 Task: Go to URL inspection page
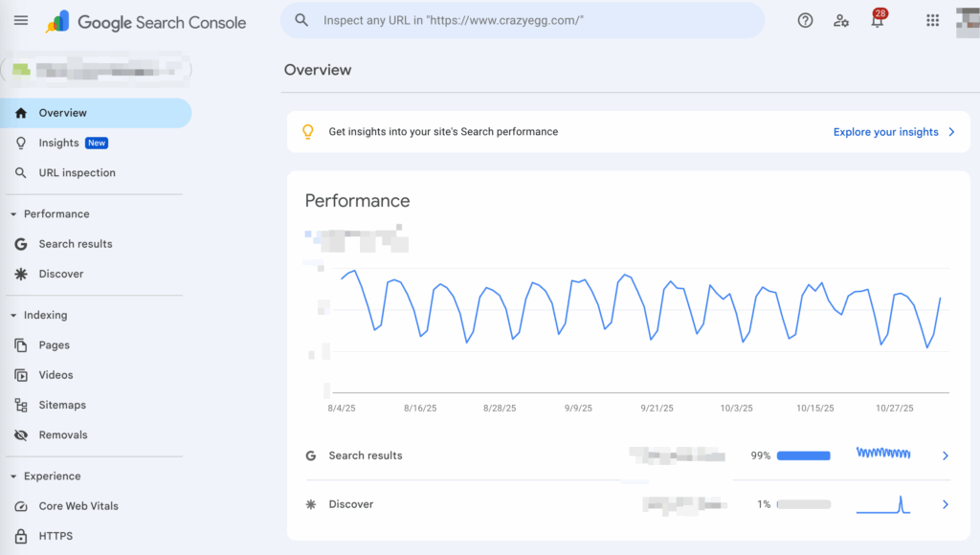[x=77, y=173]
